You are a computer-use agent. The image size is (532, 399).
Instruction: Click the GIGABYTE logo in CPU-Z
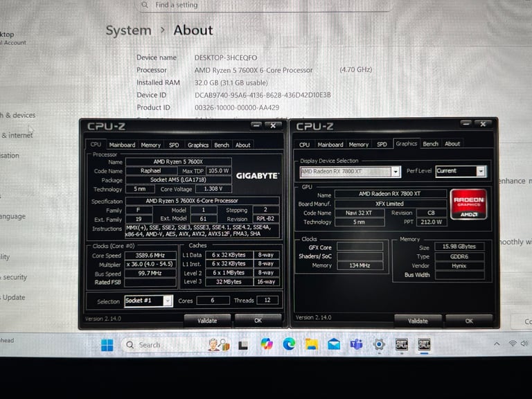click(x=258, y=176)
